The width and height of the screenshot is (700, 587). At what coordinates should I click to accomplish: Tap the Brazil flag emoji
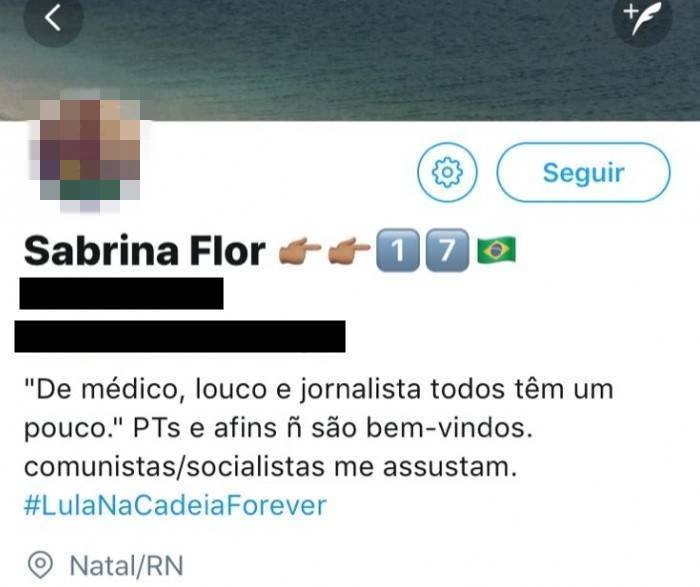[x=496, y=250]
